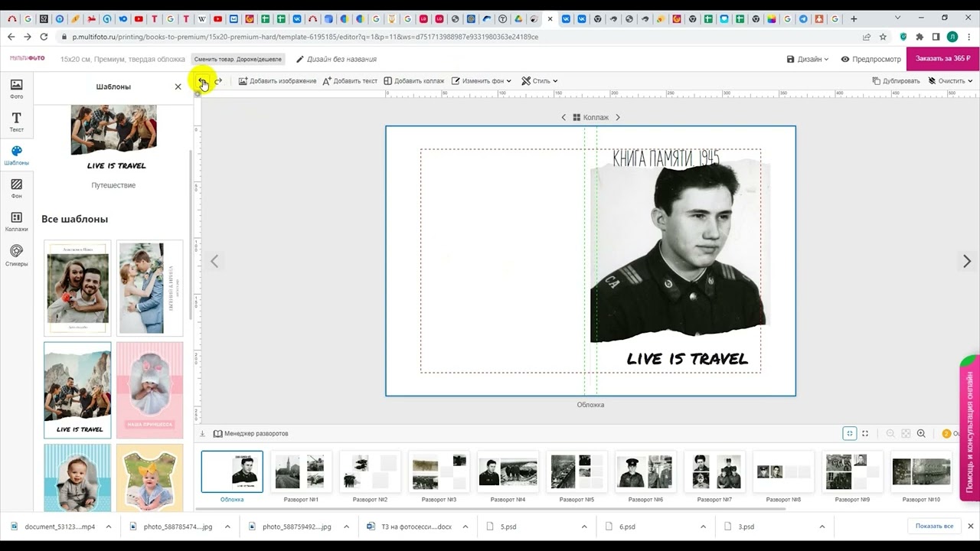Select the Обложка cover thumbnail
Screen dimensions: 980x551
pos(232,471)
